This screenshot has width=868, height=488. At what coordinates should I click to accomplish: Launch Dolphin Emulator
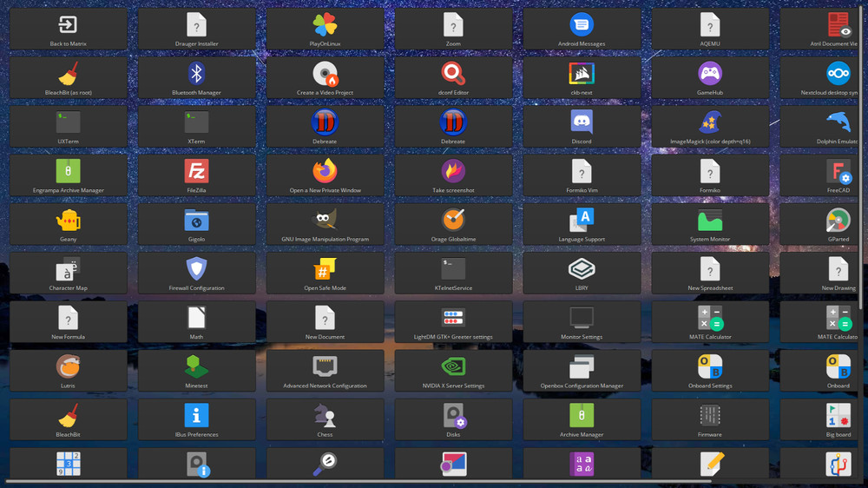[x=819, y=126]
